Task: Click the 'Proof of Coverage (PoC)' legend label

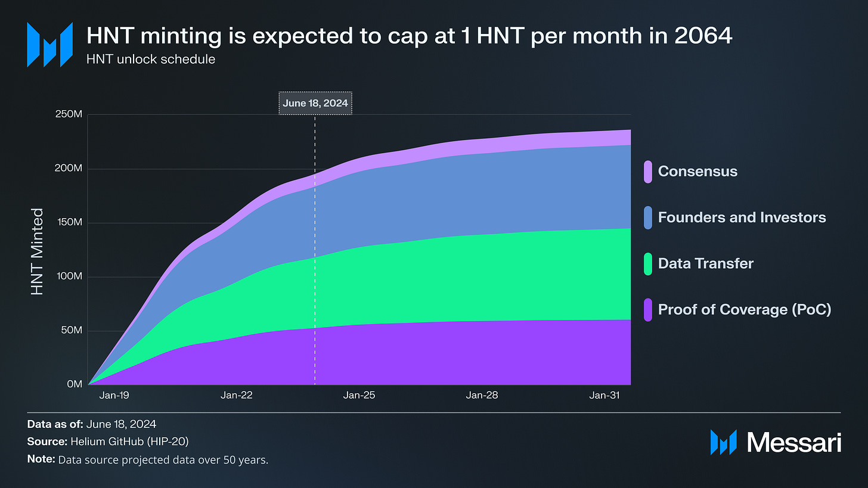Action: [745, 309]
